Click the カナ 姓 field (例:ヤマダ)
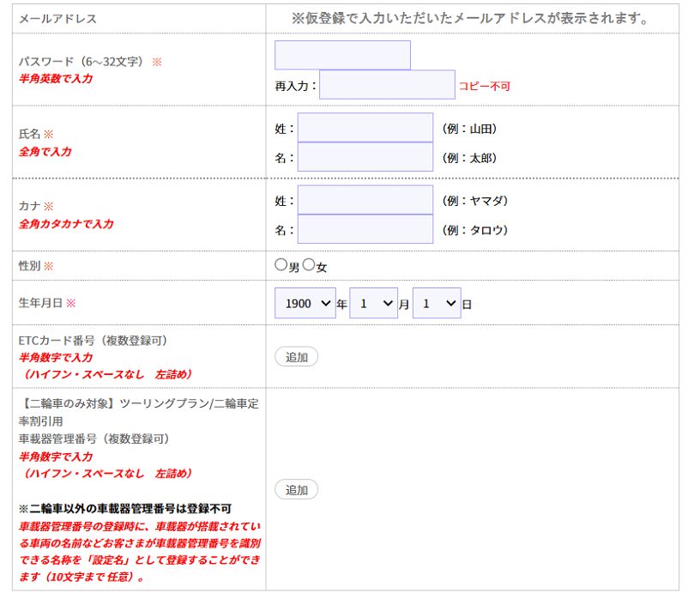Viewport: 700px width, 599px height. tap(365, 200)
